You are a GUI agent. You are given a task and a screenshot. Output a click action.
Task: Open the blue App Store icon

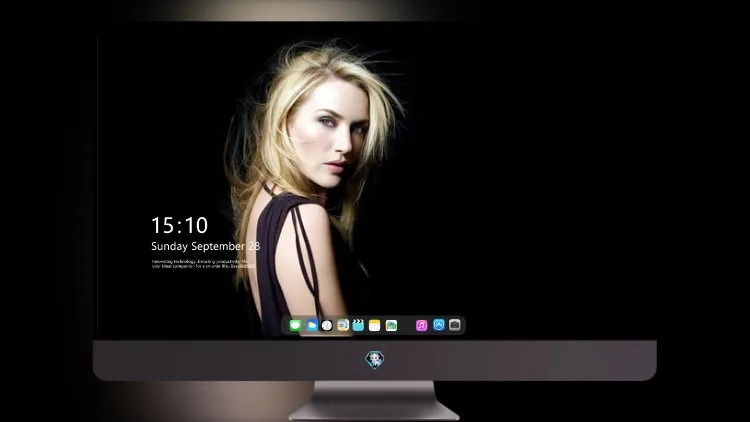pyautogui.click(x=439, y=325)
